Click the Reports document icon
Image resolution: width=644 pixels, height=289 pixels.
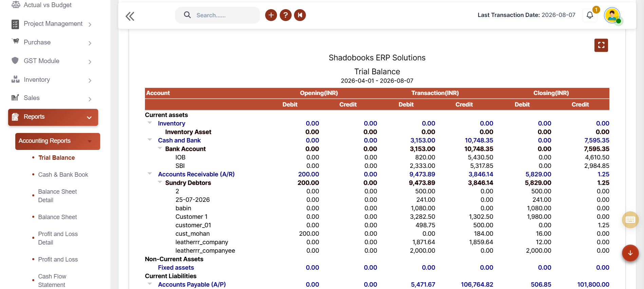(x=15, y=117)
